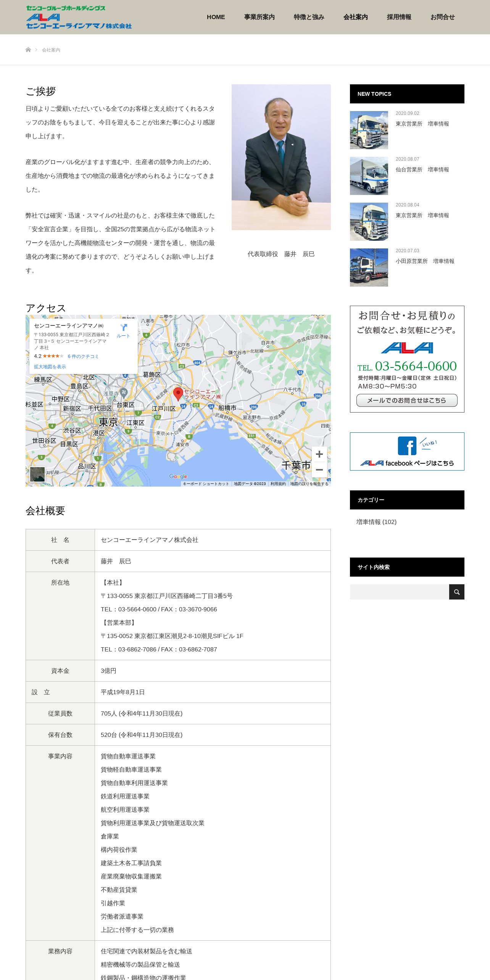Click 利用規約 link on map footer
Screen dimensions: 490x980
tap(278, 484)
